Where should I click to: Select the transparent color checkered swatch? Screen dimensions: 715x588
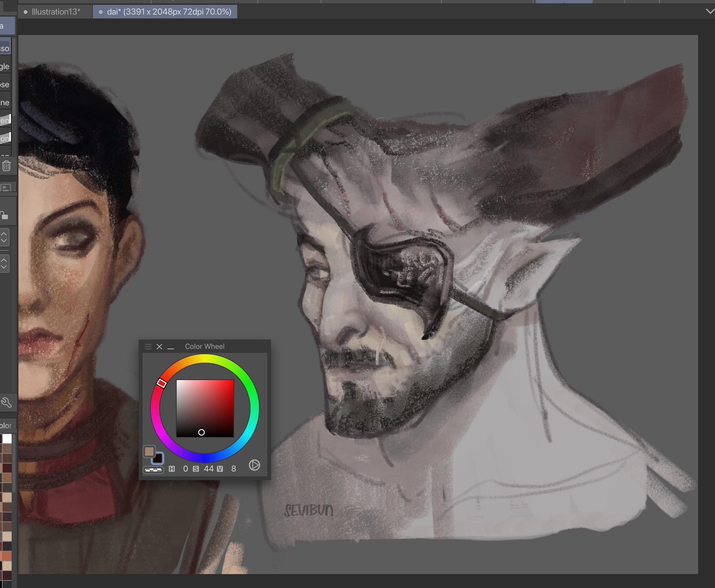pyautogui.click(x=153, y=470)
